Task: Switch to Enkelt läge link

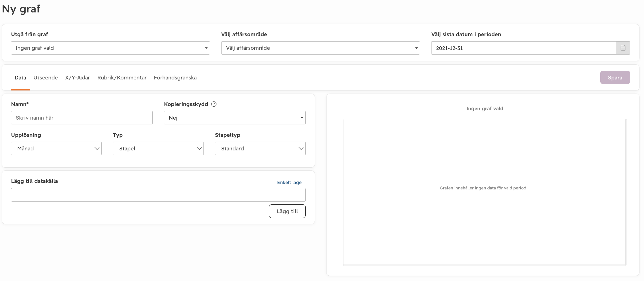Action: pos(289,182)
